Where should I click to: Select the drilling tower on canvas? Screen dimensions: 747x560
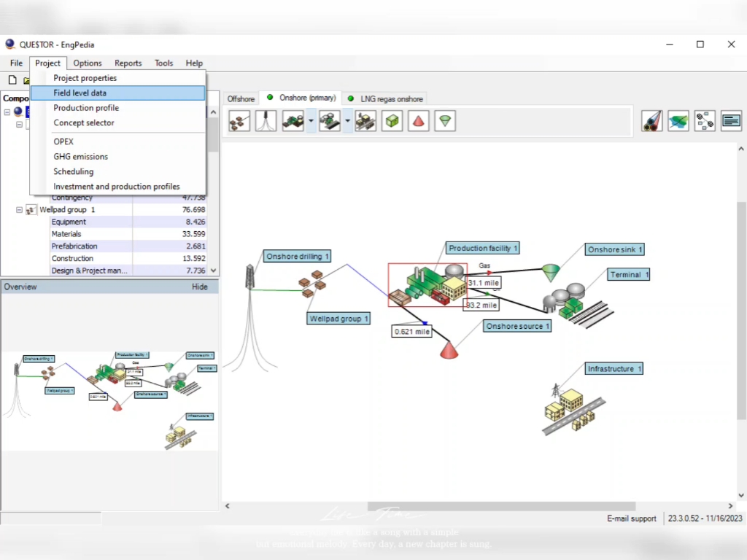click(x=249, y=276)
